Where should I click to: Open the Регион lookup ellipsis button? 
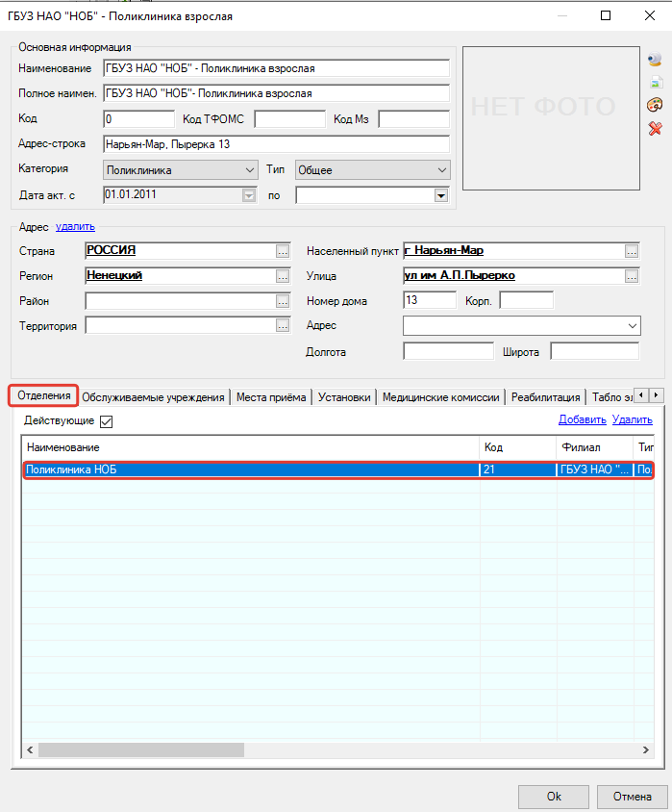pos(283,276)
